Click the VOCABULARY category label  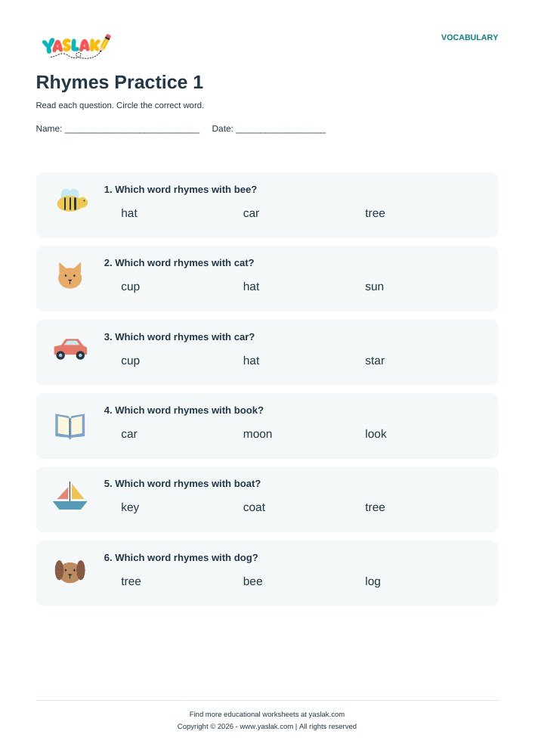[x=469, y=38]
